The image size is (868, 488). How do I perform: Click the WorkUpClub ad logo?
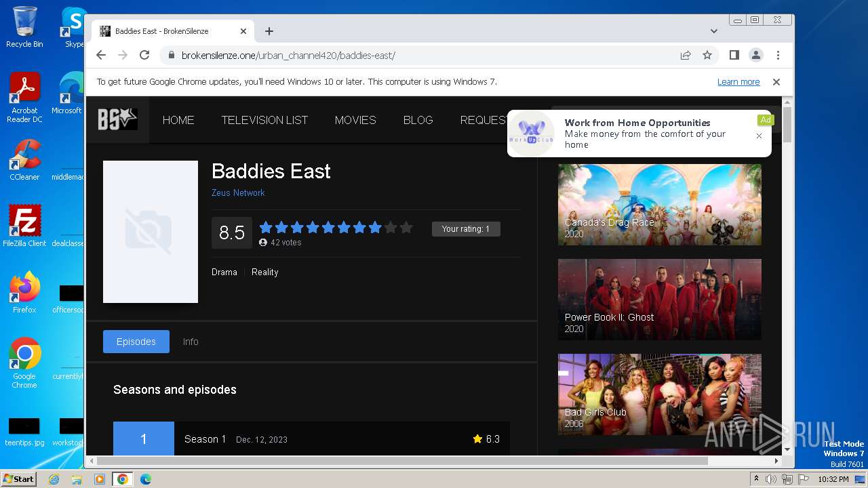pyautogui.click(x=532, y=134)
